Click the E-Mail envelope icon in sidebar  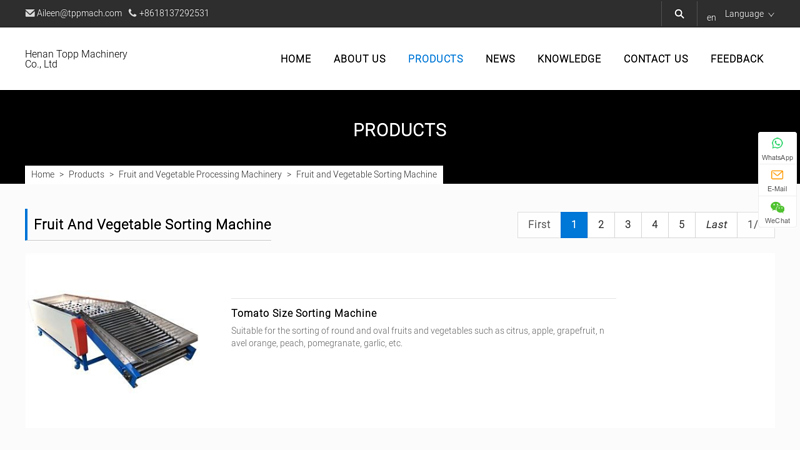click(x=777, y=175)
